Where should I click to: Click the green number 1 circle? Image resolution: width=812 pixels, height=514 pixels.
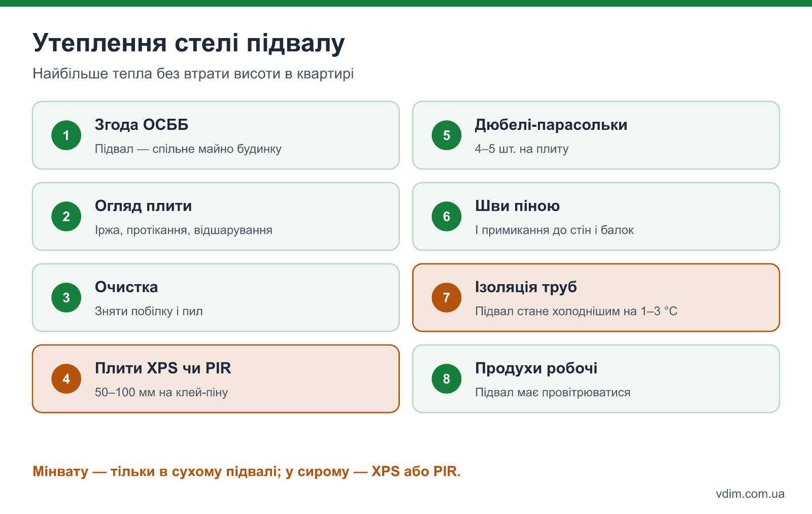point(66,135)
